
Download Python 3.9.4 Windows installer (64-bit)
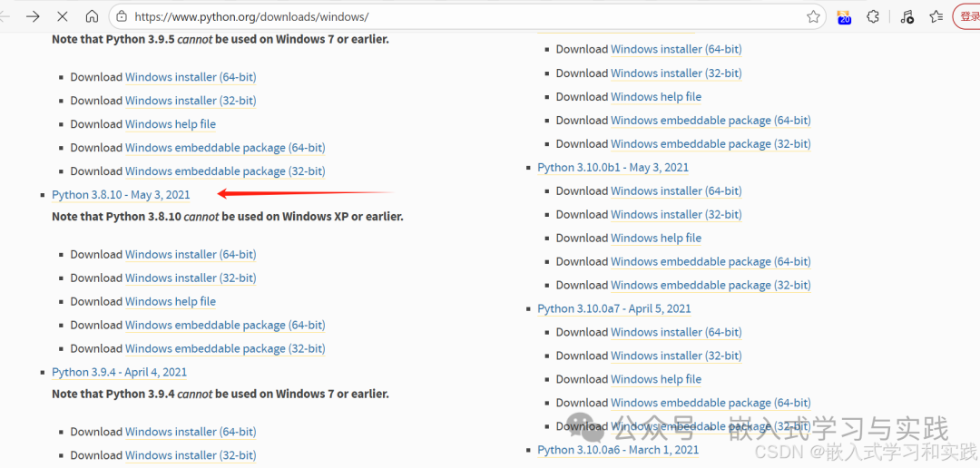(x=191, y=432)
